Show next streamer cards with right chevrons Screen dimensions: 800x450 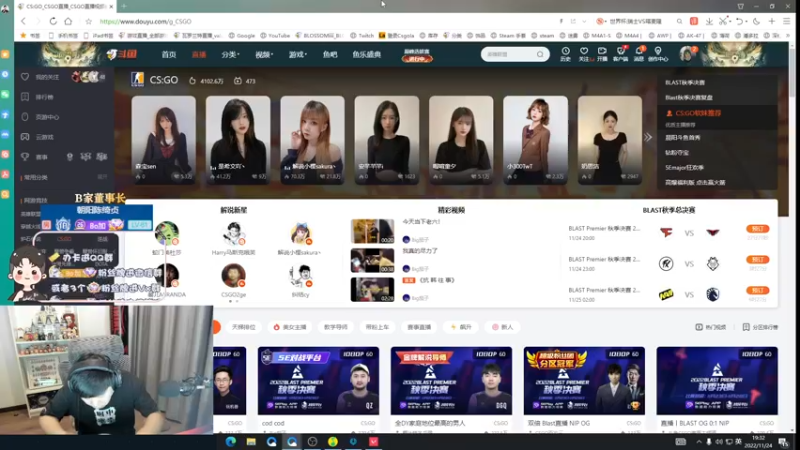coord(647,137)
